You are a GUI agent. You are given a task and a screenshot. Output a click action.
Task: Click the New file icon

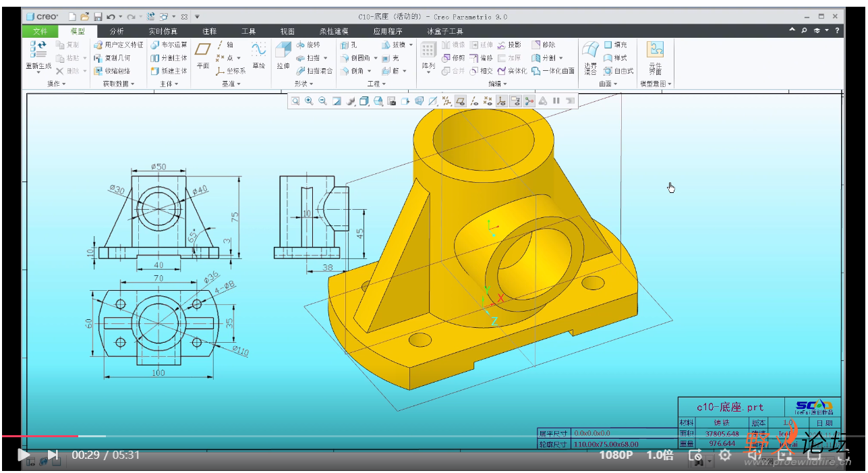[x=72, y=16]
